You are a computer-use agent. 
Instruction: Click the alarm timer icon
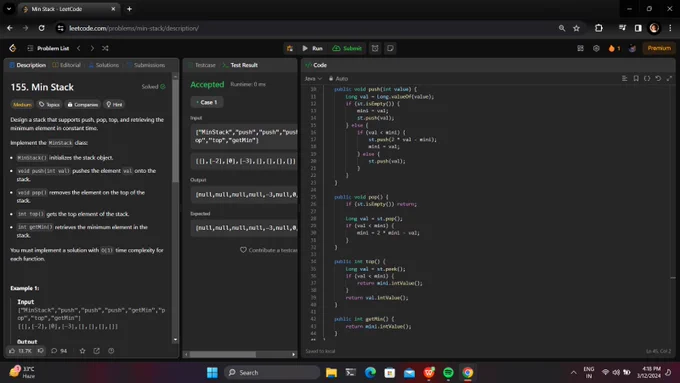[x=375, y=48]
